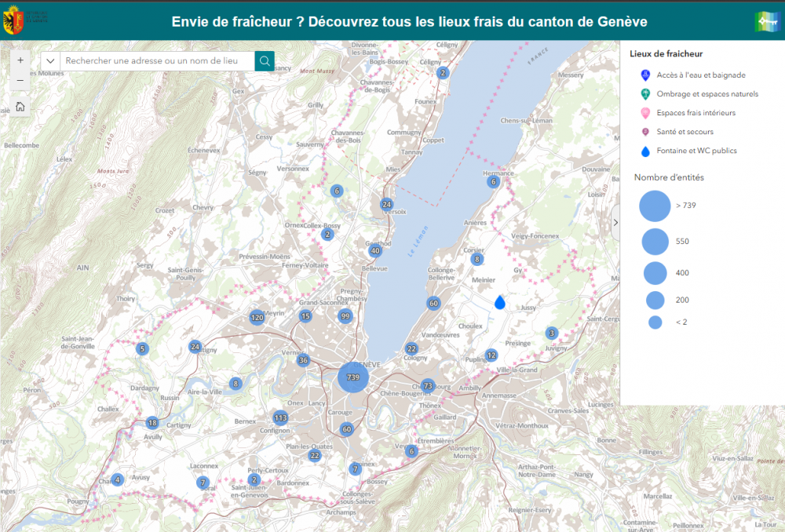Open the 22 cluster near Cologny

(x=411, y=348)
